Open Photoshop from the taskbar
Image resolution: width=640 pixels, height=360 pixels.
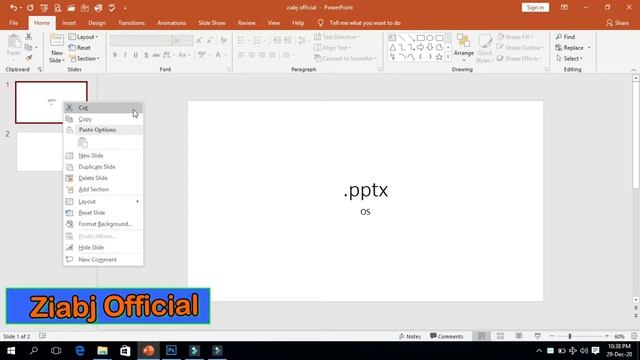[171, 351]
